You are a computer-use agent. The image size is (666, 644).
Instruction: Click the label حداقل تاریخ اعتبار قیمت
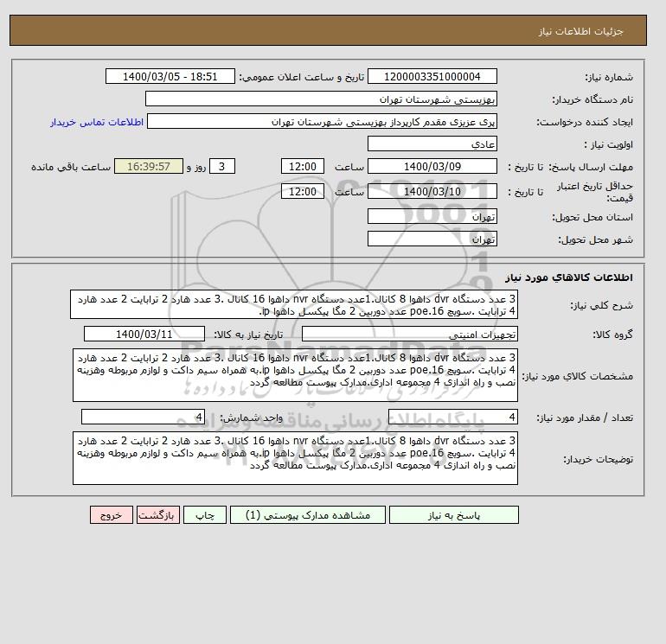(595, 192)
